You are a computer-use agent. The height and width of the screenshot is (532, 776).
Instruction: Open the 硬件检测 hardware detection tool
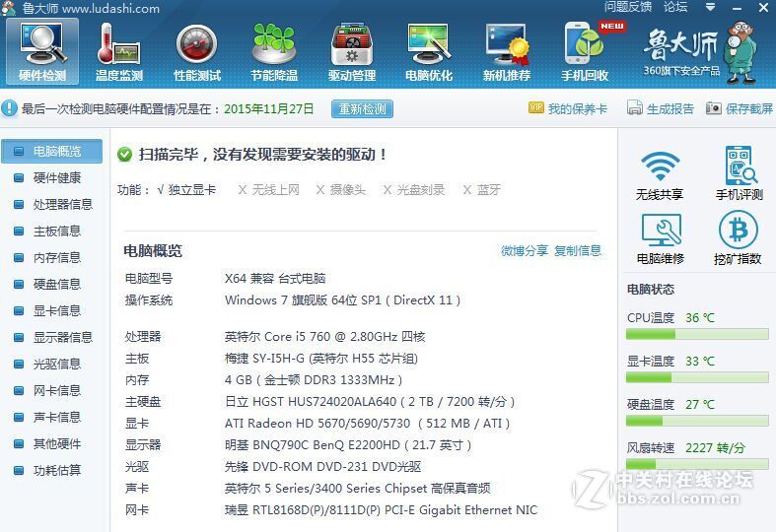[x=42, y=52]
